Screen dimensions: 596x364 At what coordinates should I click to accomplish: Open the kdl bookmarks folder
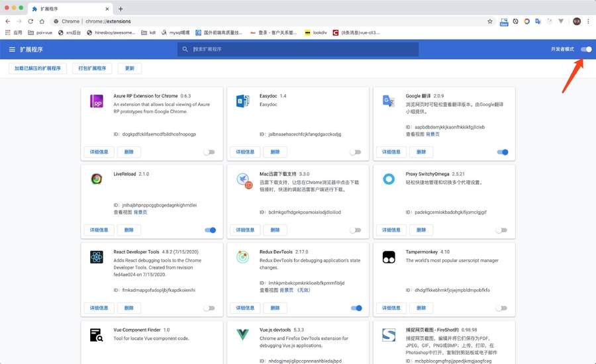click(x=149, y=32)
